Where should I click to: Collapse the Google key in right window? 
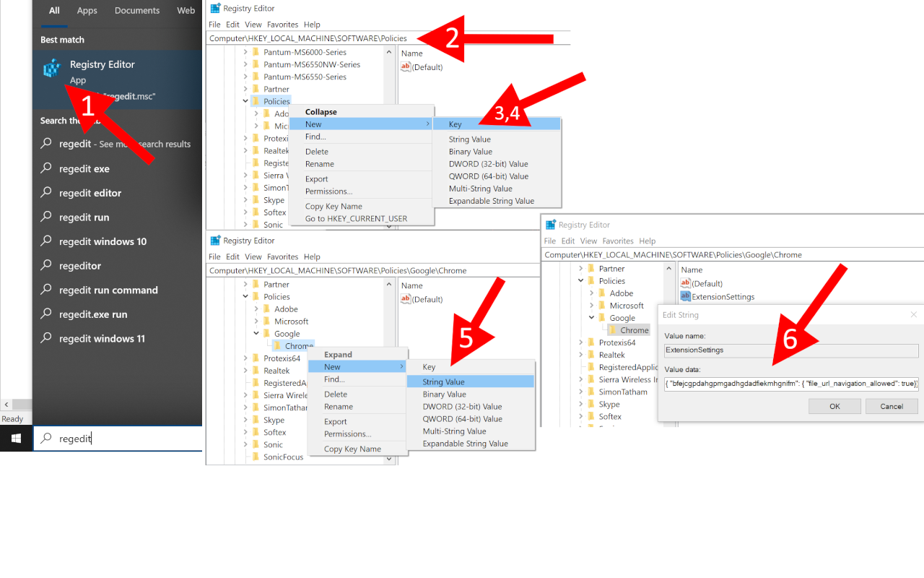[x=592, y=318]
